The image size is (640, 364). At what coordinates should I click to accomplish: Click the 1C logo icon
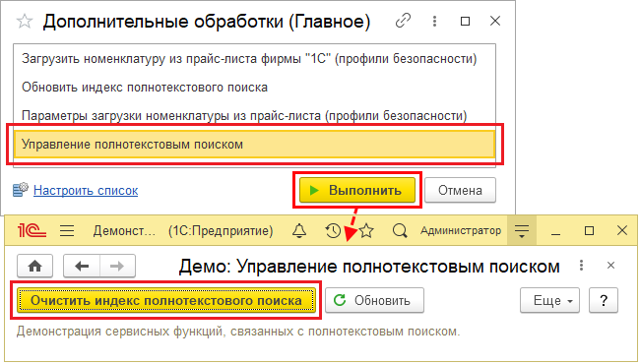[32, 231]
